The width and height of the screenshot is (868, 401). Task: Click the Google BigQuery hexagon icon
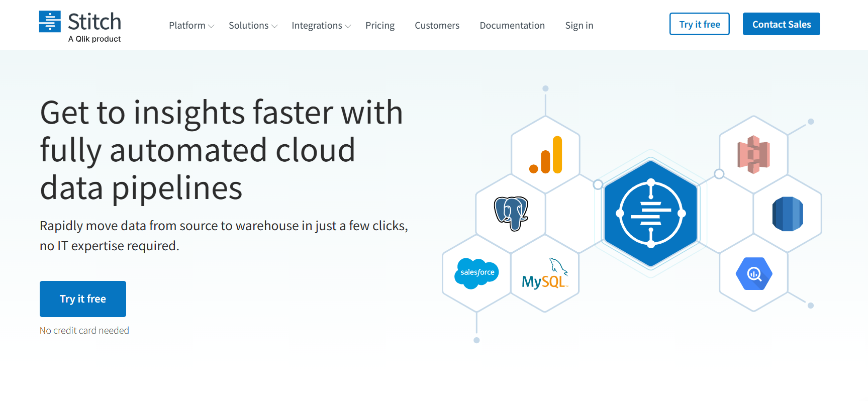pyautogui.click(x=754, y=274)
